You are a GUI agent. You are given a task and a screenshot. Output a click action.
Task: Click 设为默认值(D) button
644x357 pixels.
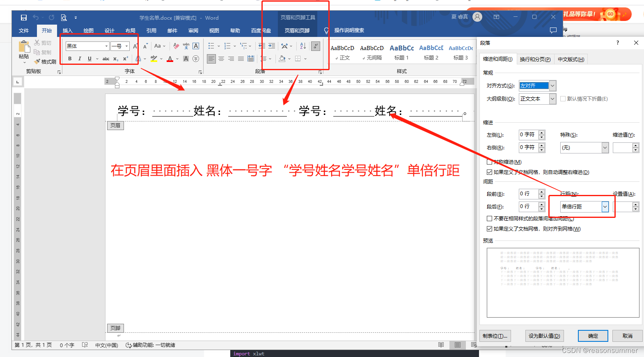(x=544, y=336)
